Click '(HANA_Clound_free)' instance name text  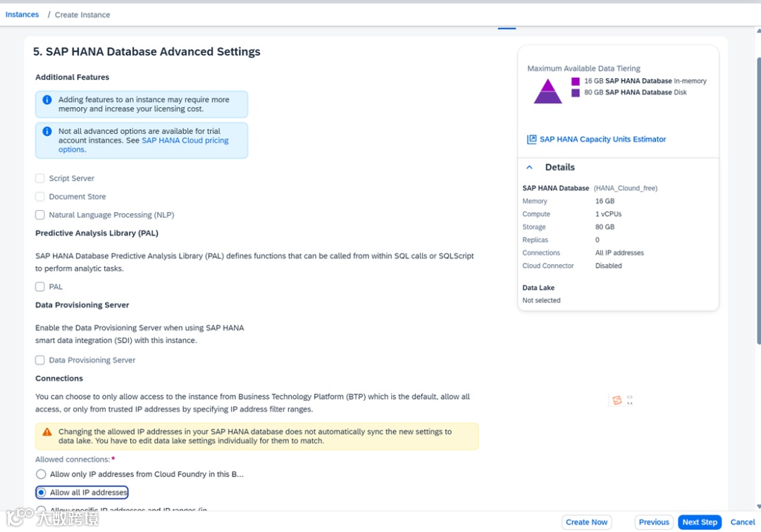[x=626, y=188]
